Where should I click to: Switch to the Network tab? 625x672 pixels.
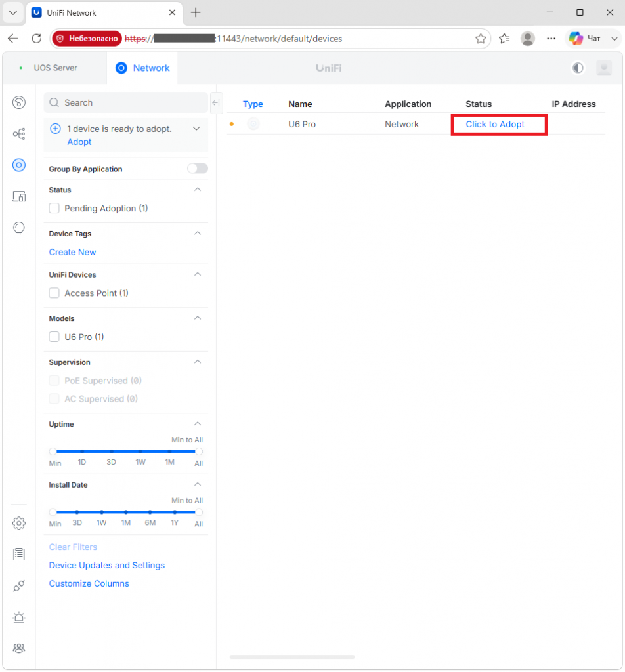tap(142, 68)
